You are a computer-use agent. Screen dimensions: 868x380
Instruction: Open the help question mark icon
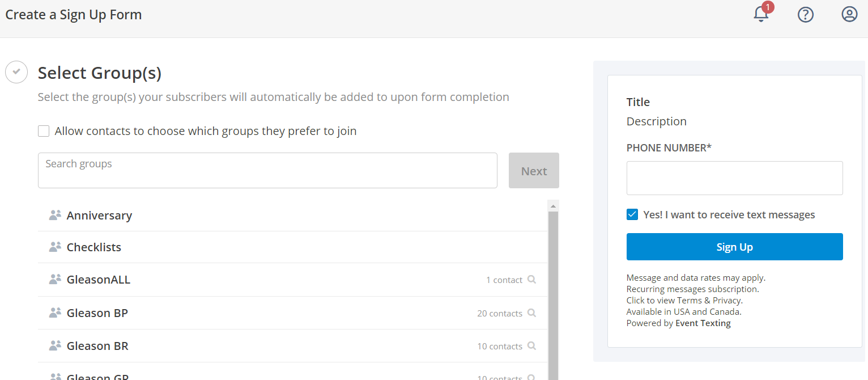pos(806,14)
